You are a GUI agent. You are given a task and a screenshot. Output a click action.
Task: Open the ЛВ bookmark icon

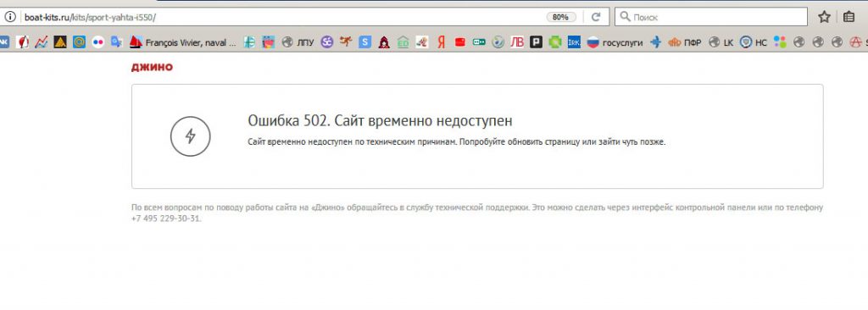point(516,42)
